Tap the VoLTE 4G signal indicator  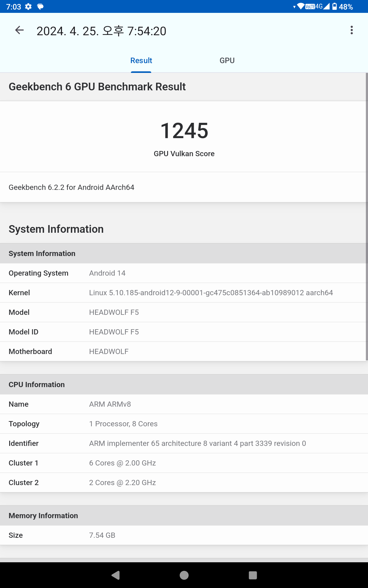pyautogui.click(x=317, y=6)
